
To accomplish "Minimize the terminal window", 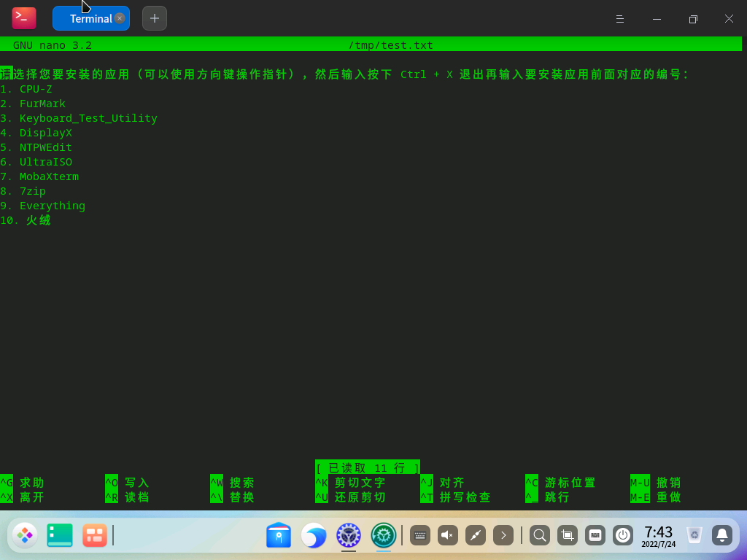I will [657, 18].
